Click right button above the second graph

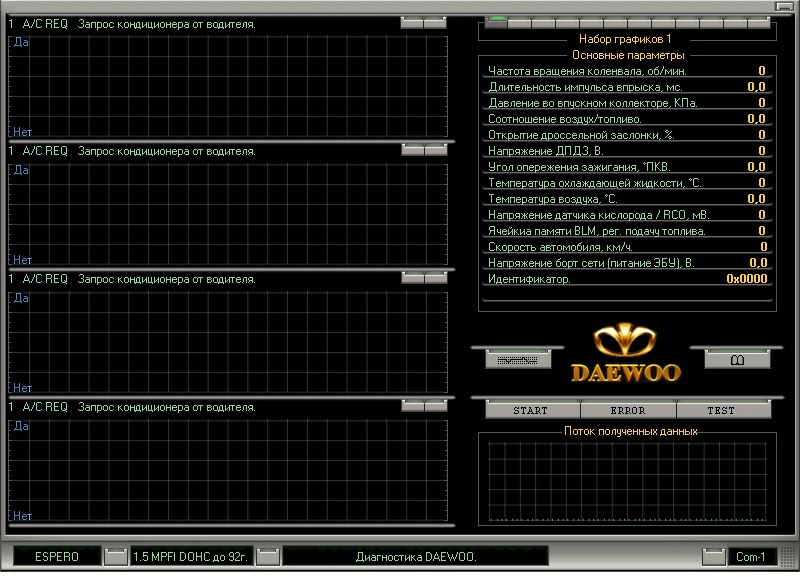coord(436,150)
